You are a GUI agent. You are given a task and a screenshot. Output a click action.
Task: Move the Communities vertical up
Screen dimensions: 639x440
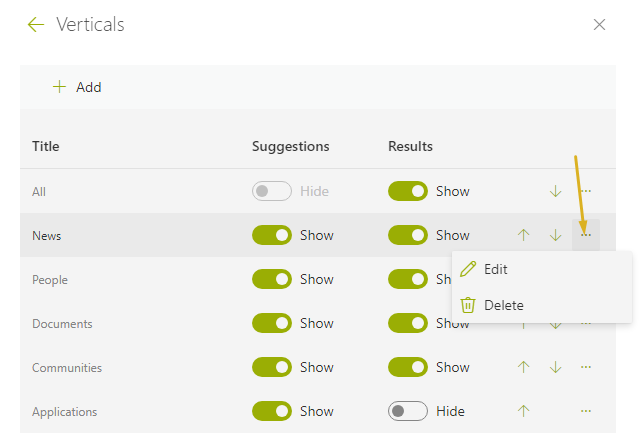pos(524,367)
